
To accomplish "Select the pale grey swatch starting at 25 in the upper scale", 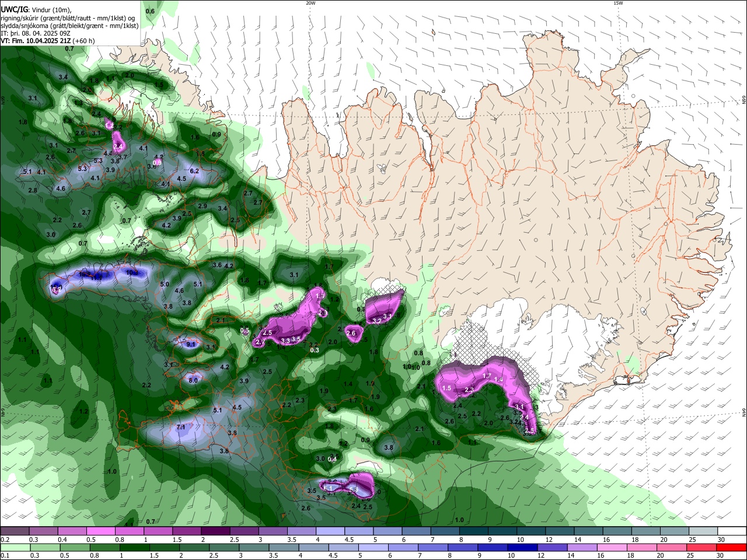I will tap(703, 531).
